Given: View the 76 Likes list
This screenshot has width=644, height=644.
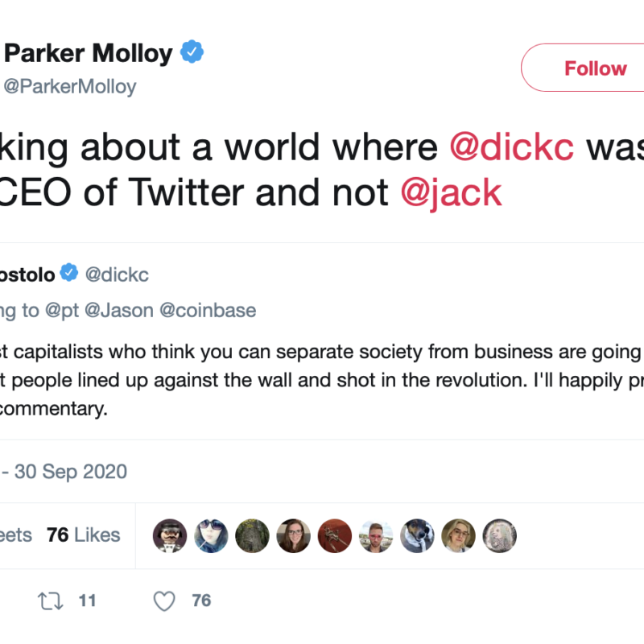Looking at the screenshot, I should (83, 535).
